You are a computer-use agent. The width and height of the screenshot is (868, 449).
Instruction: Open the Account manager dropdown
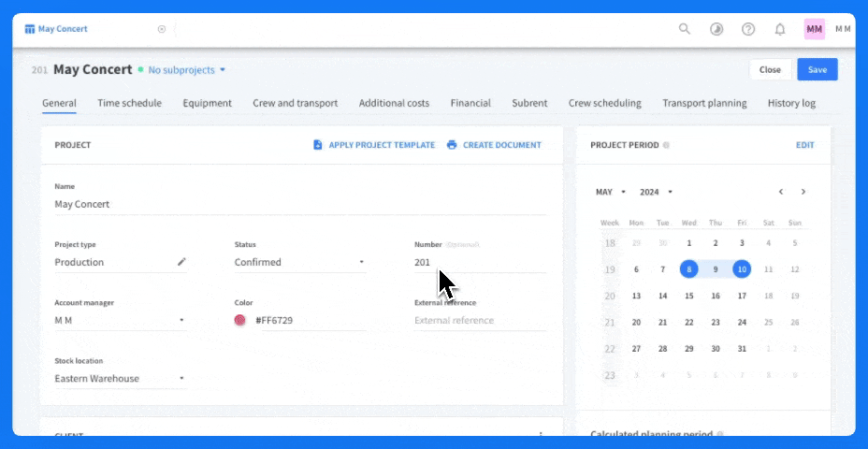tap(120, 320)
